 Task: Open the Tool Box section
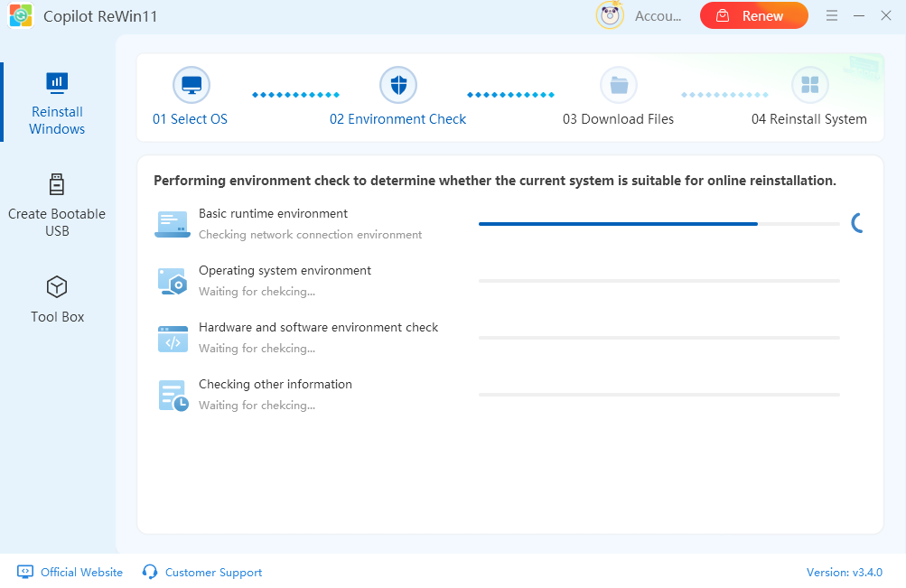click(x=57, y=300)
